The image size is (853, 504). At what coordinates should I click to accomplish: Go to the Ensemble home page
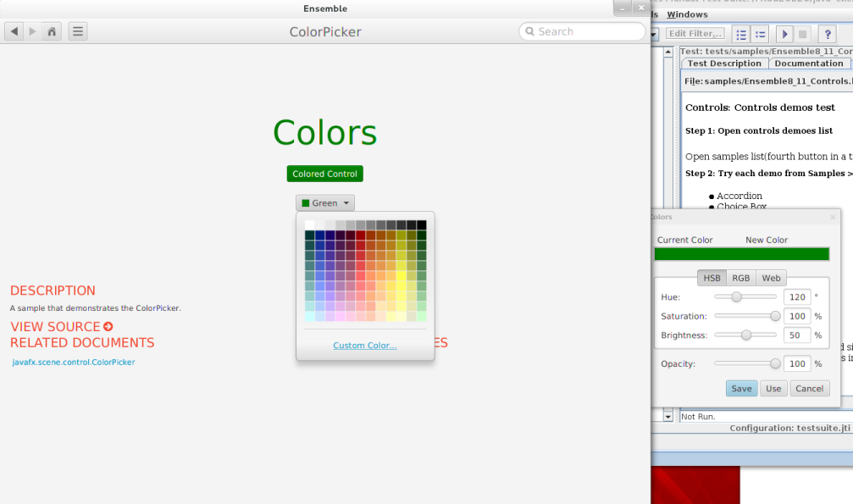tap(52, 31)
